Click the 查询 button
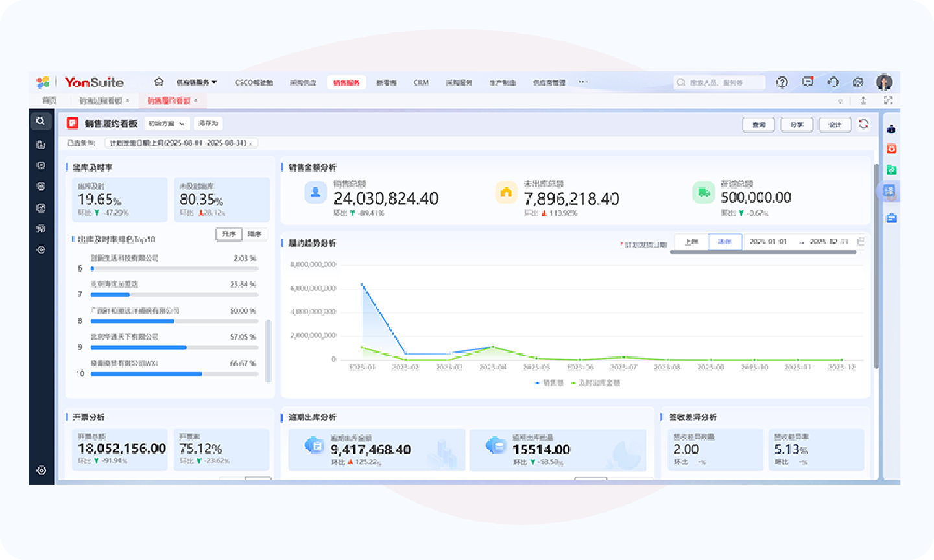The height and width of the screenshot is (560, 934). coord(759,124)
